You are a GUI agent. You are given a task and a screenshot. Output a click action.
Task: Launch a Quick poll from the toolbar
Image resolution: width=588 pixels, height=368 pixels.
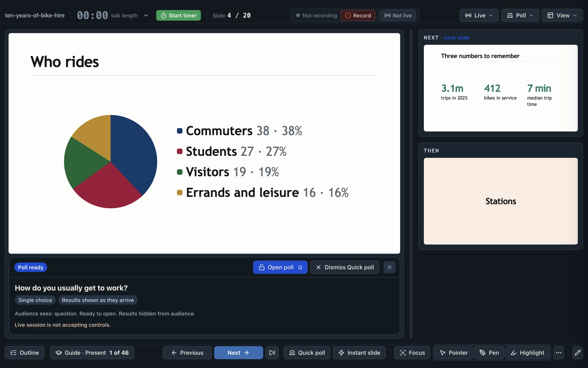coord(307,353)
